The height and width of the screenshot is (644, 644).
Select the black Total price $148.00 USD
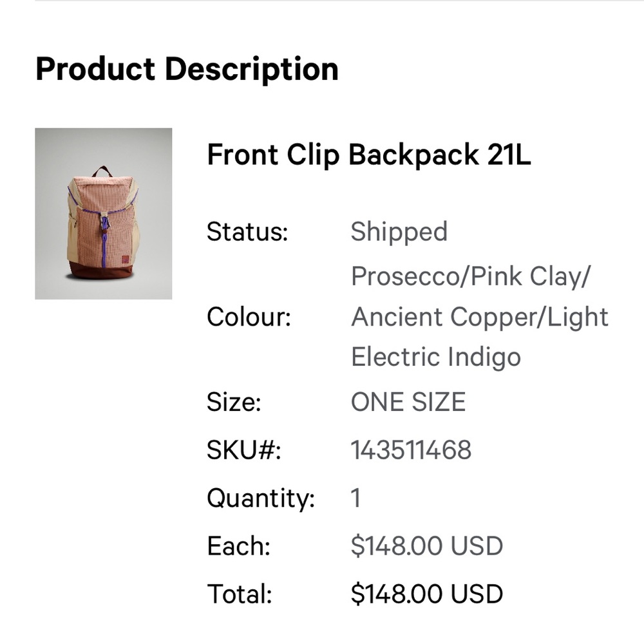[426, 594]
